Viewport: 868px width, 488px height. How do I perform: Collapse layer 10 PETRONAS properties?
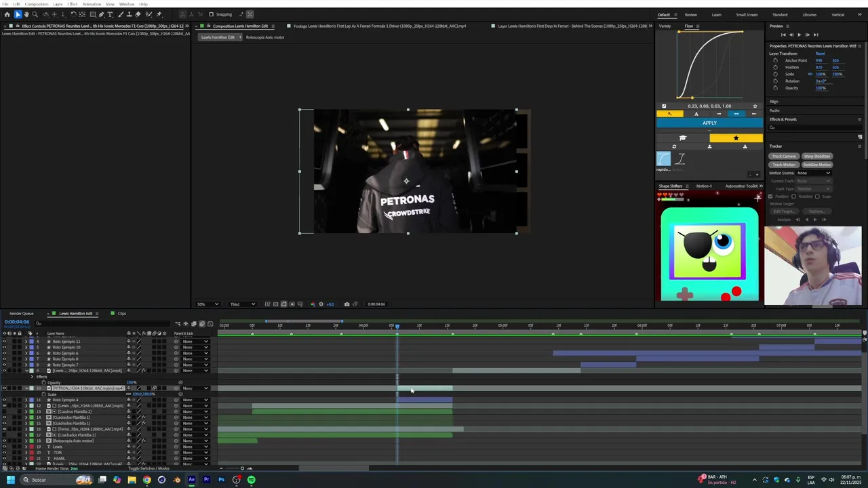(26, 388)
